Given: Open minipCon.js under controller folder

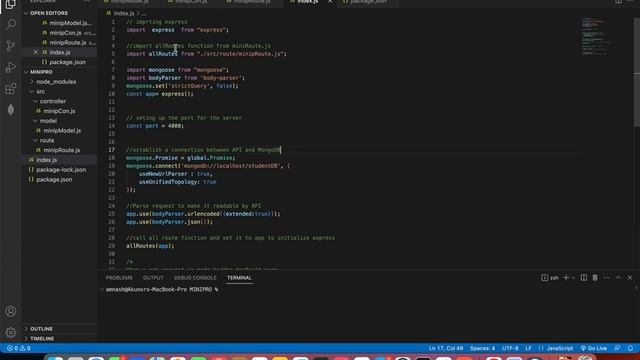Looking at the screenshot, I should 59,111.
